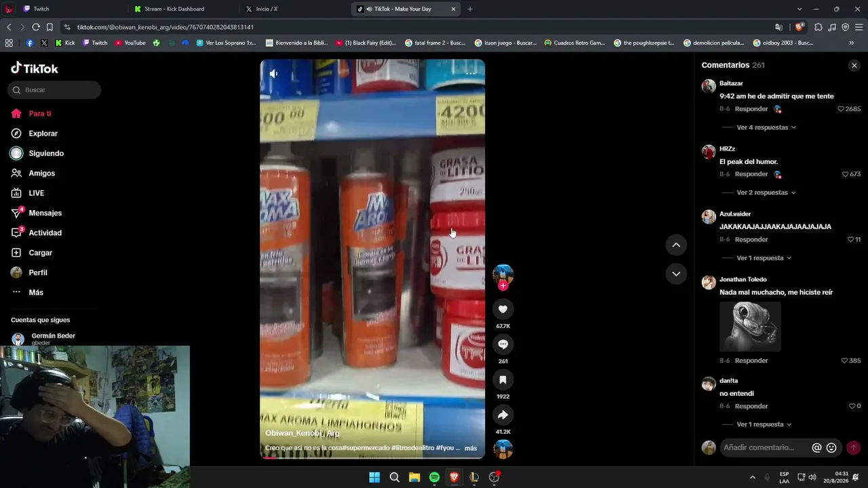The height and width of the screenshot is (488, 868).
Task: Switch to the Stream - Kick Dashboard tab
Action: pyautogui.click(x=174, y=9)
